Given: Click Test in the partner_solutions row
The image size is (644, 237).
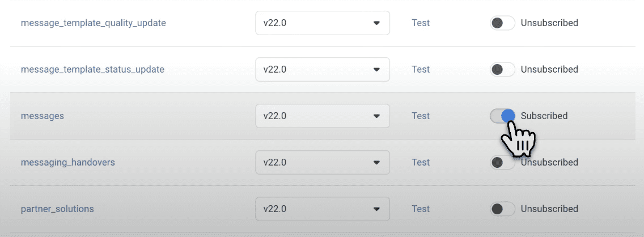Looking at the screenshot, I should click(421, 209).
